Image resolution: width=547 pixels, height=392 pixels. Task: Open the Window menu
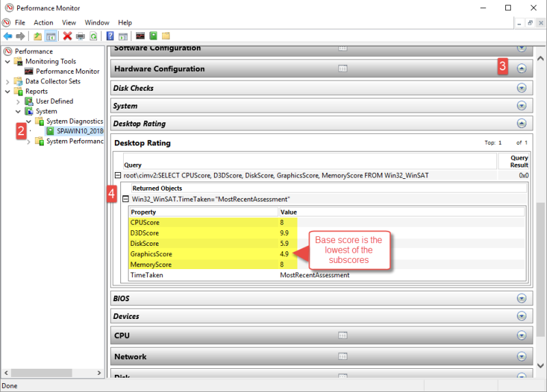(x=97, y=23)
